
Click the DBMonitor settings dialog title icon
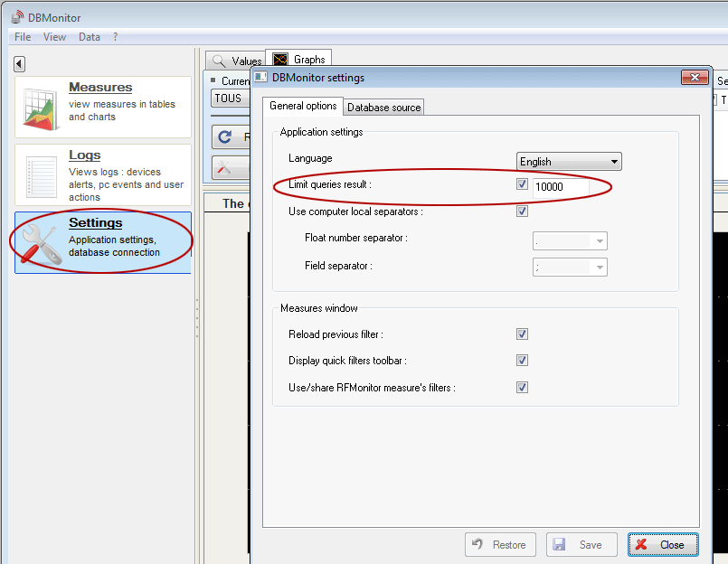[260, 77]
